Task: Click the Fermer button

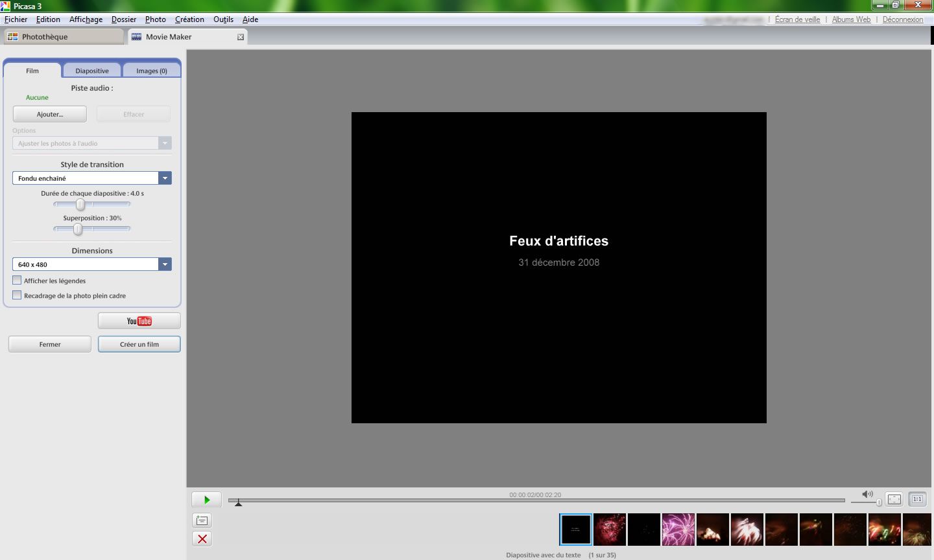Action: [50, 344]
